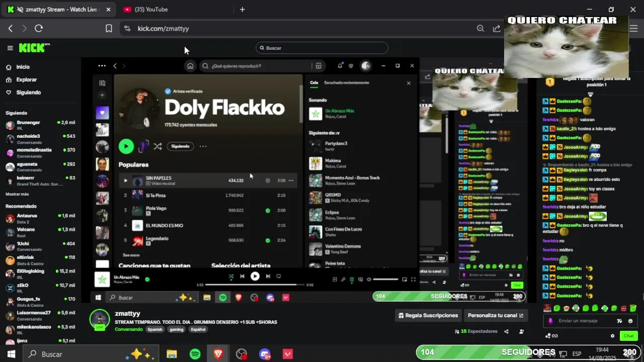Toggle shuffle beside the artist play button
This screenshot has width=644, height=362.
(x=157, y=146)
